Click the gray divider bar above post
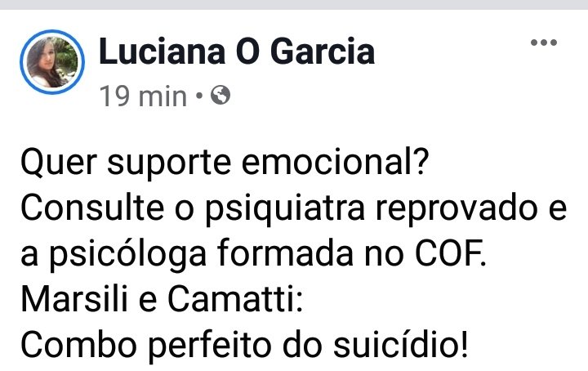This screenshot has width=588, height=371. tap(294, 5)
